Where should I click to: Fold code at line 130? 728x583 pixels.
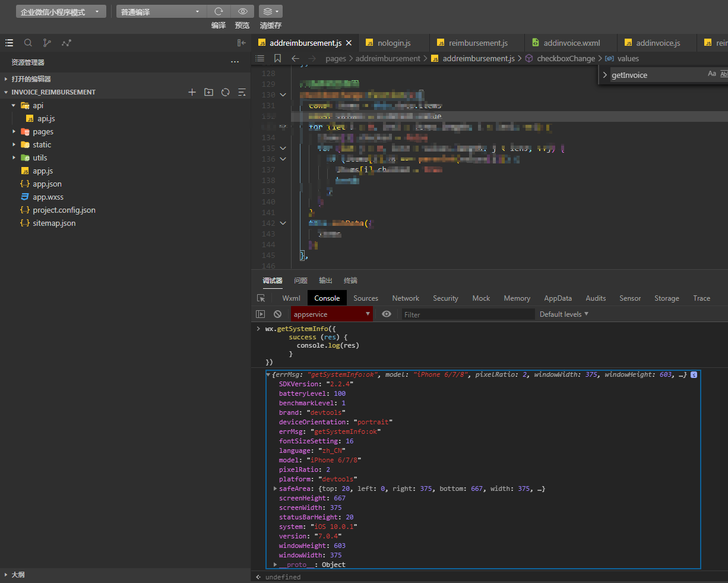(x=283, y=95)
